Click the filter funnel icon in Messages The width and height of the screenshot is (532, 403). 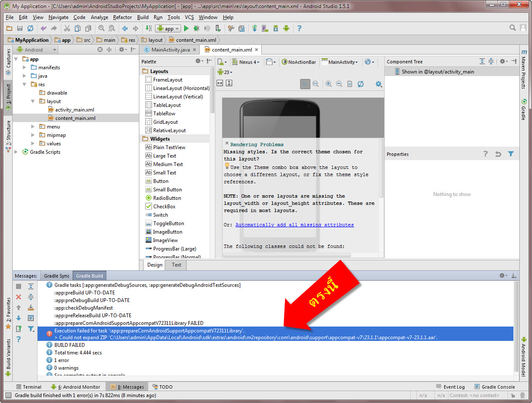31,329
